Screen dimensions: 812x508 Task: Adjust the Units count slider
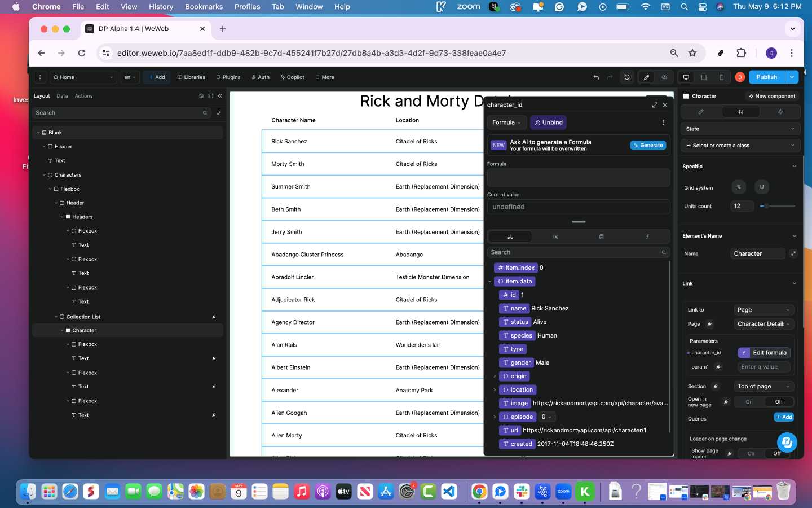pyautogui.click(x=778, y=206)
